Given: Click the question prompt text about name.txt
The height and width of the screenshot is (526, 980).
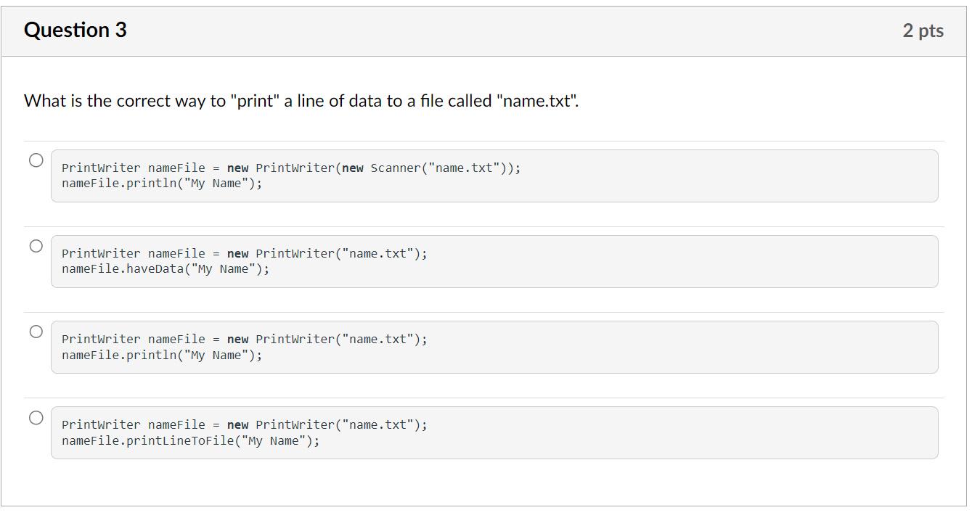Looking at the screenshot, I should [301, 101].
